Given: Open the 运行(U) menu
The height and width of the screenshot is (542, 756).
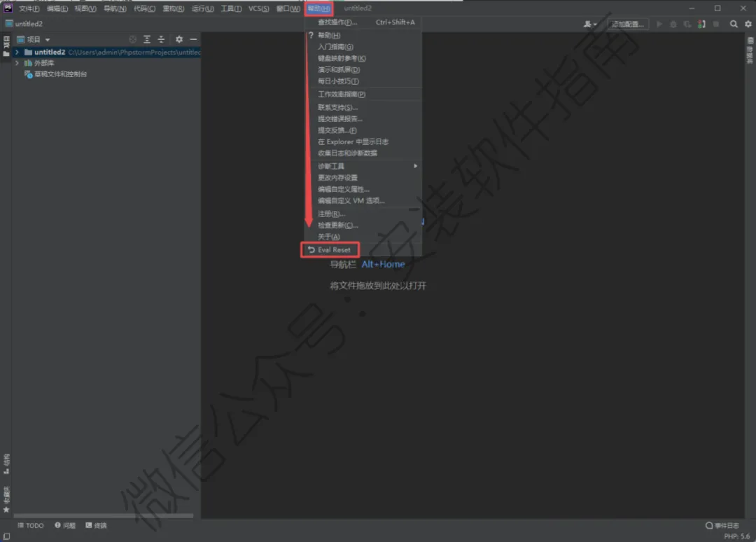Looking at the screenshot, I should point(202,8).
